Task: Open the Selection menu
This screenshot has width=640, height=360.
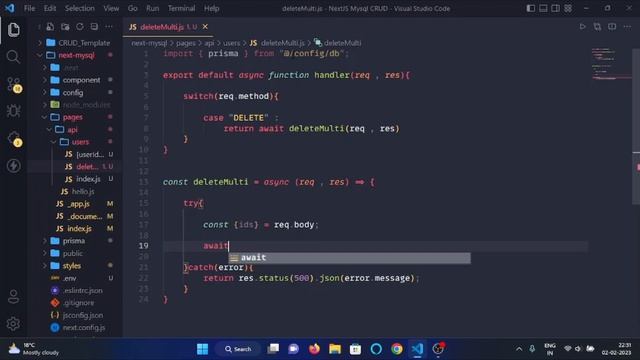Action: click(80, 8)
